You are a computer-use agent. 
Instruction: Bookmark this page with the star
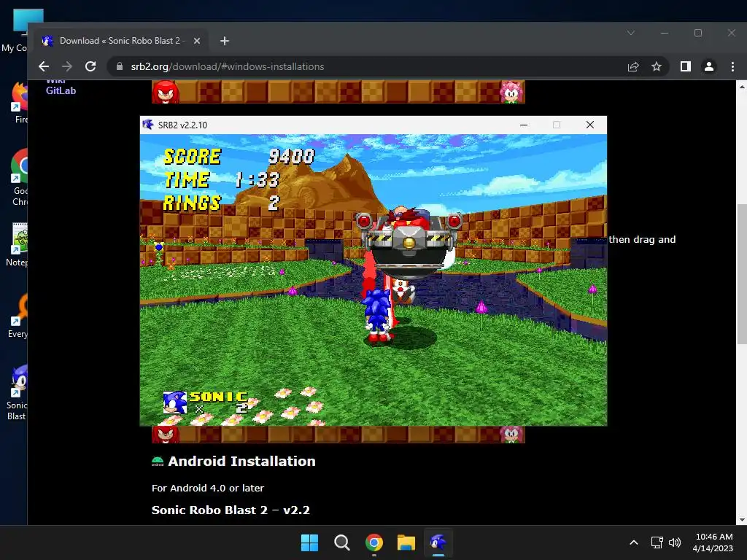657,66
